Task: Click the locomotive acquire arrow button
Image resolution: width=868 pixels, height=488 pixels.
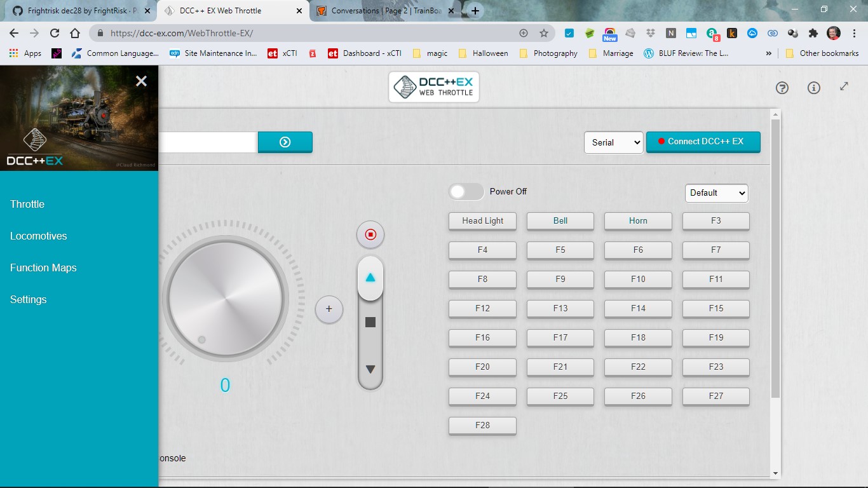Action: pyautogui.click(x=285, y=142)
